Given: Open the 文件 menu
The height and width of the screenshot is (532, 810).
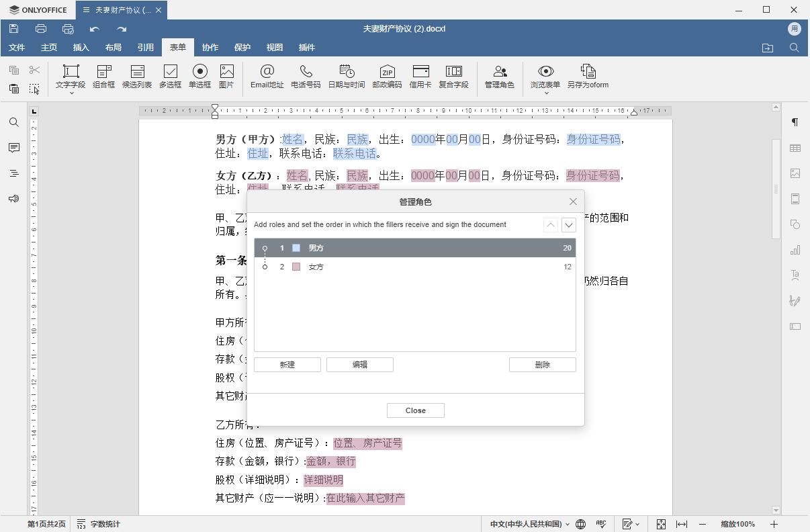Looking at the screenshot, I should point(17,47).
